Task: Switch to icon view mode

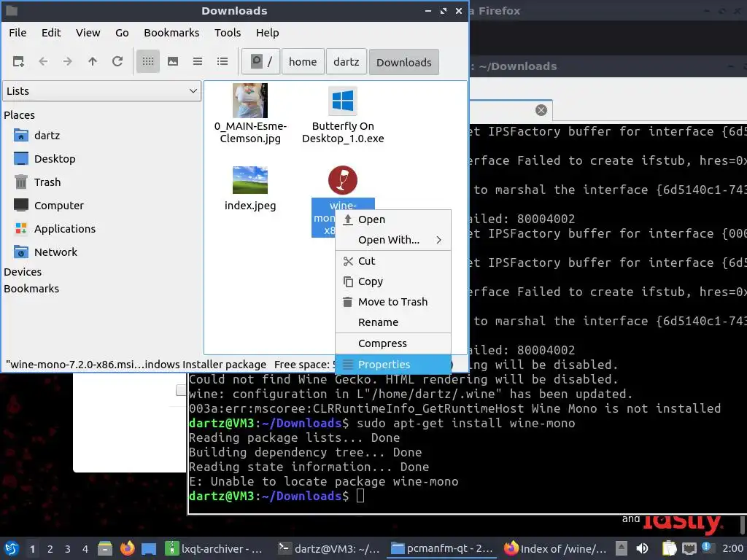Action: [147, 61]
